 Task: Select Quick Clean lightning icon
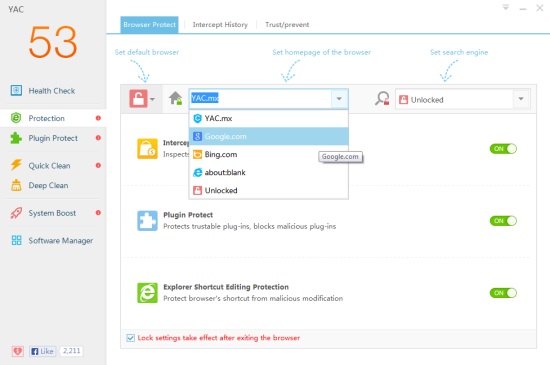point(16,165)
